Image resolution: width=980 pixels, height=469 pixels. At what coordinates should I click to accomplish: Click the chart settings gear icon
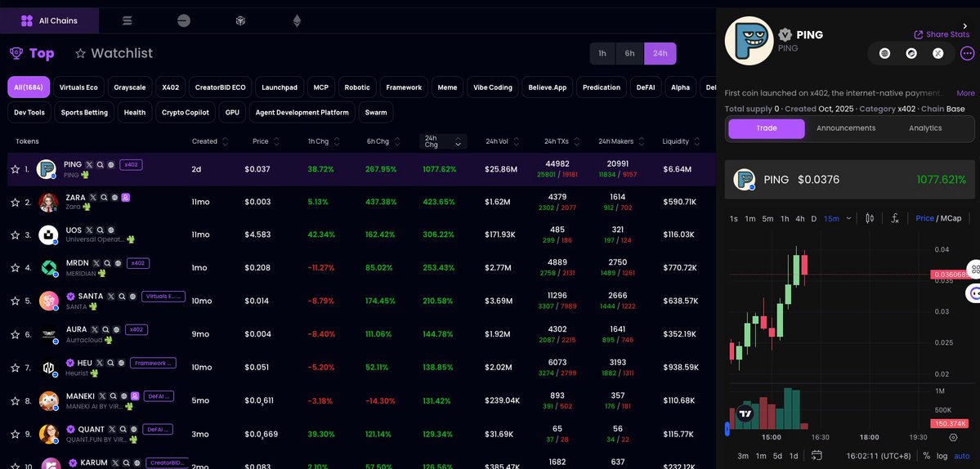(x=953, y=439)
